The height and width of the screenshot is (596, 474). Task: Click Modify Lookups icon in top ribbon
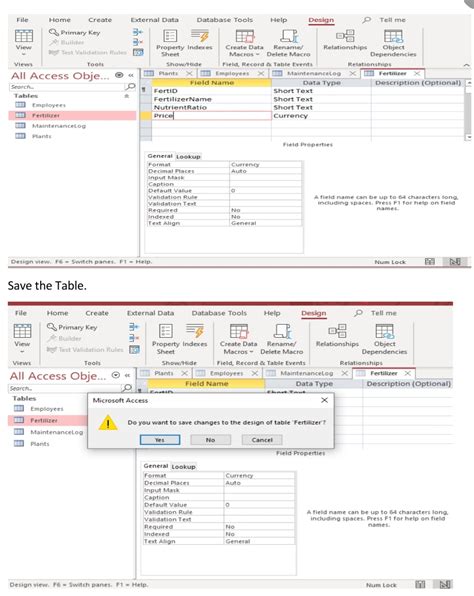(138, 52)
